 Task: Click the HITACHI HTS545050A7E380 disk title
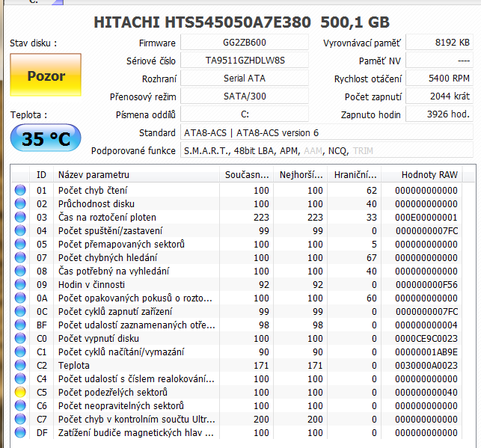tap(242, 22)
